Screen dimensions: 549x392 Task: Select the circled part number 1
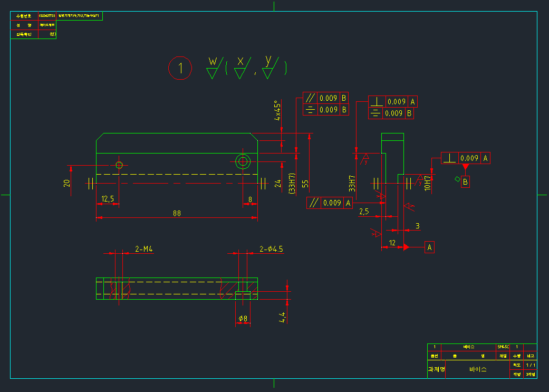tap(180, 68)
